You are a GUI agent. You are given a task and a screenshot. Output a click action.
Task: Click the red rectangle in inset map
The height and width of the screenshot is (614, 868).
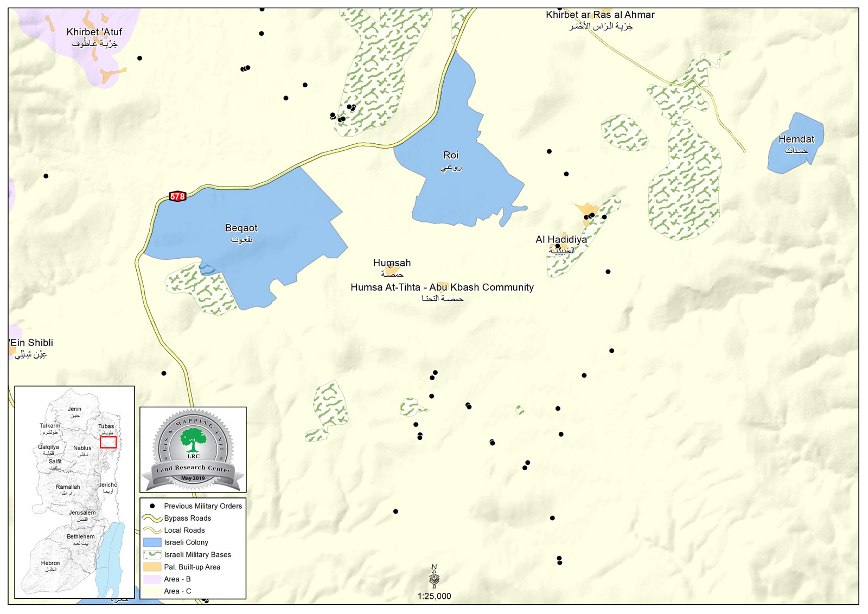(x=108, y=442)
